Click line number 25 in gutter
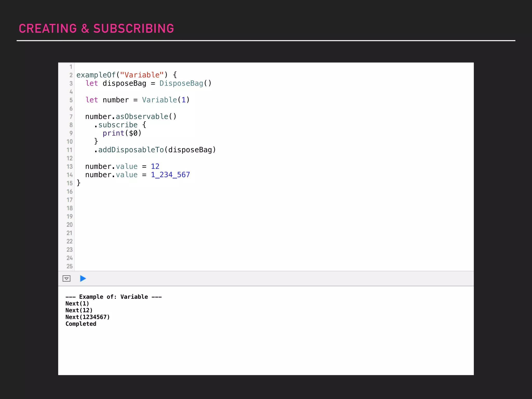Image resolution: width=532 pixels, height=399 pixels. [70, 267]
